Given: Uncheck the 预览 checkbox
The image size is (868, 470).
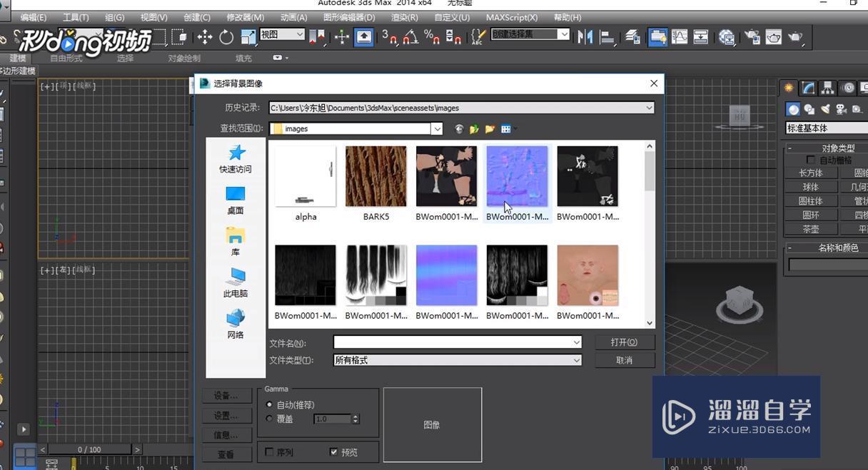Looking at the screenshot, I should click(x=333, y=451).
